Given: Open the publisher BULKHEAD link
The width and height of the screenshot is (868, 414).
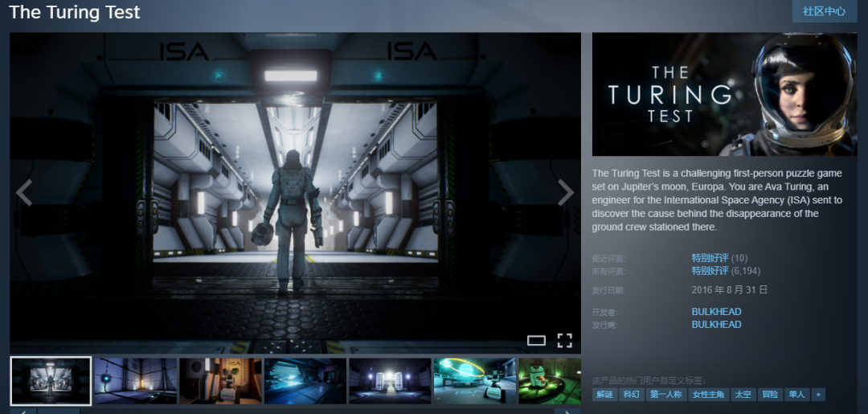Looking at the screenshot, I should point(716,325).
